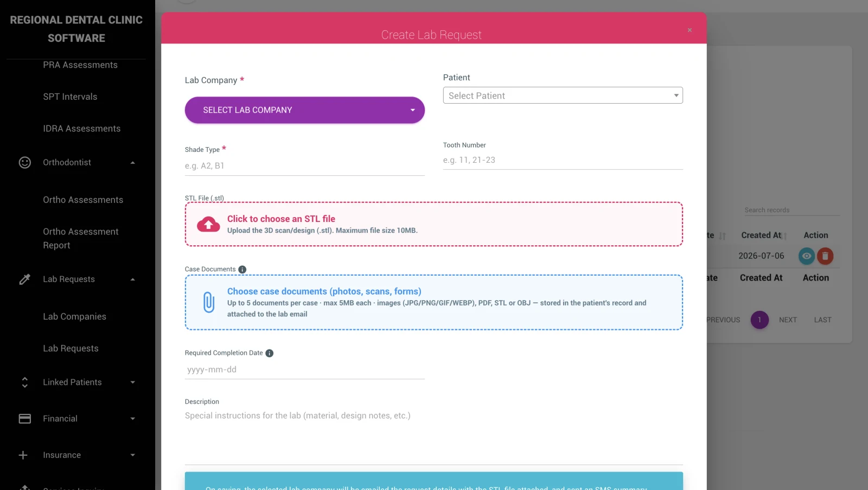868x490 pixels.
Task: Click the paperclip attach documents icon
Action: [209, 302]
